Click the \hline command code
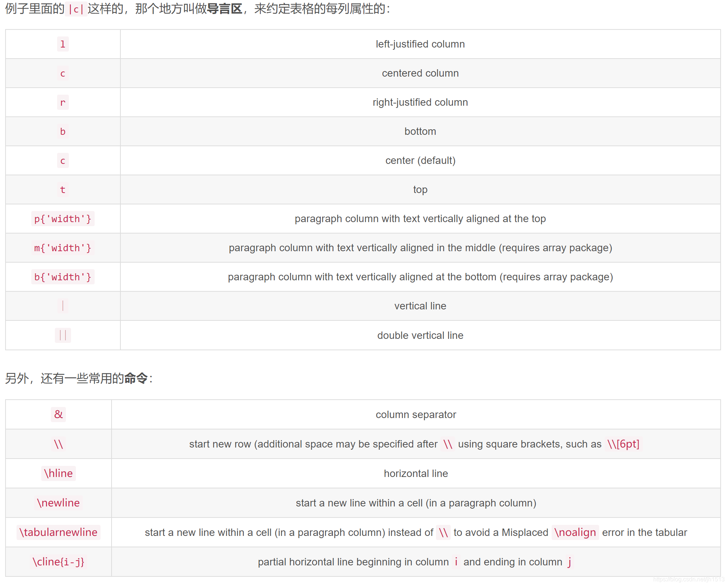 coord(58,473)
